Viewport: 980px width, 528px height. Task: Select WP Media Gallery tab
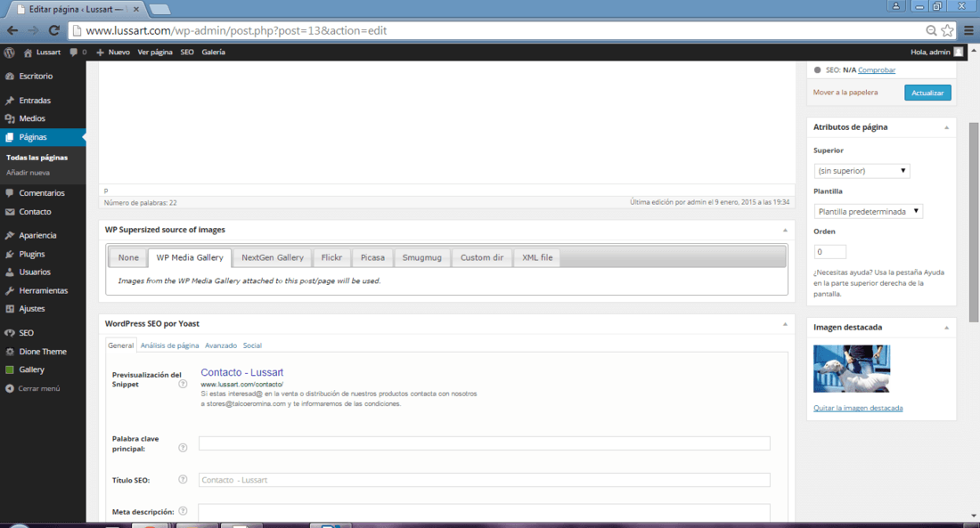tap(190, 257)
